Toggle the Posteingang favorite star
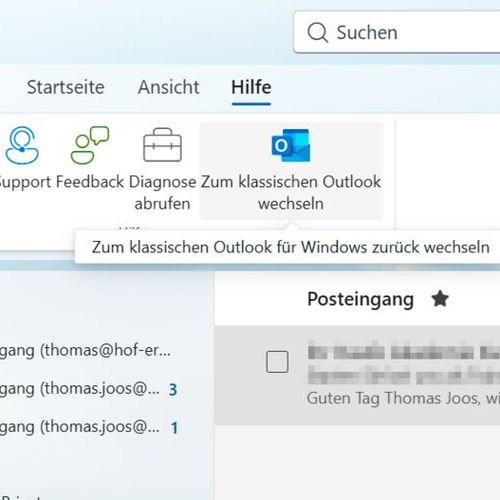Viewport: 500px width, 500px height. click(440, 299)
